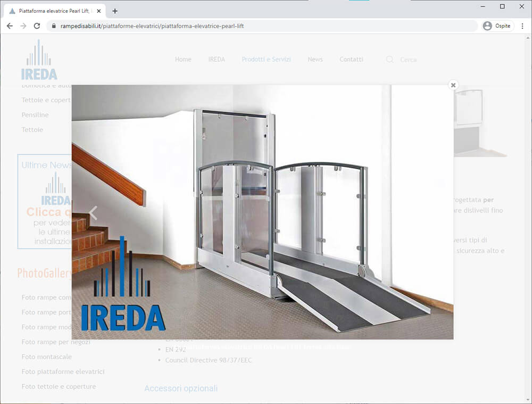532x404 pixels.
Task: Close the Piattaforma elevatrice Pearl Lift tab
Action: (x=99, y=11)
